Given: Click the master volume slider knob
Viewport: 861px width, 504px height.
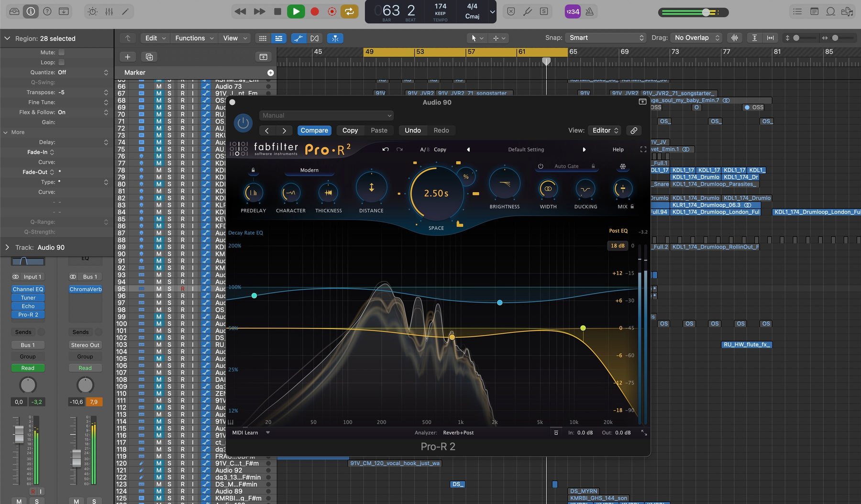Looking at the screenshot, I should tap(706, 12).
